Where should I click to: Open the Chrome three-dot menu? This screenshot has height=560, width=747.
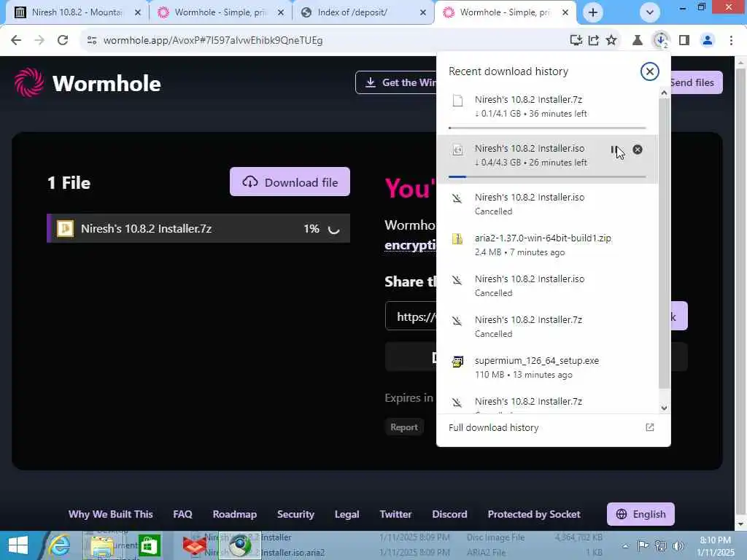(731, 41)
